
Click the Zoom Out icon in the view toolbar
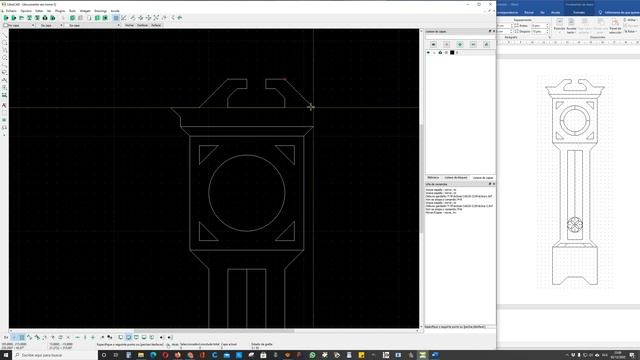149,18
